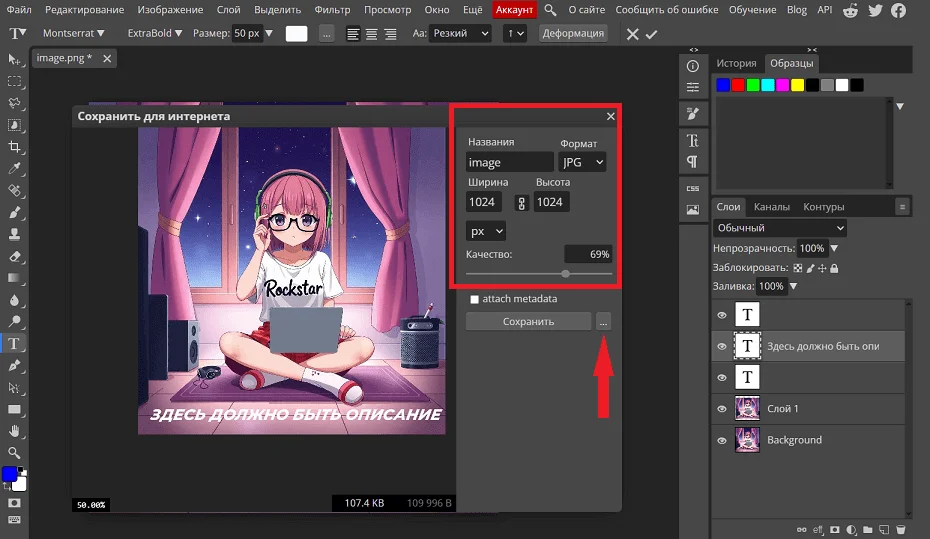This screenshot has width=930, height=539.
Task: Delete layer using the trash icon
Action: coord(900,529)
